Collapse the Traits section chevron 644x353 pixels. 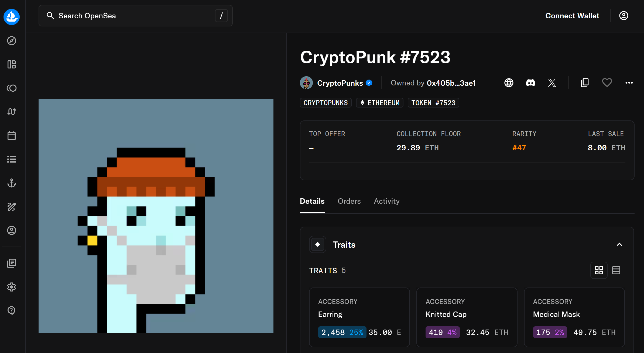(619, 244)
